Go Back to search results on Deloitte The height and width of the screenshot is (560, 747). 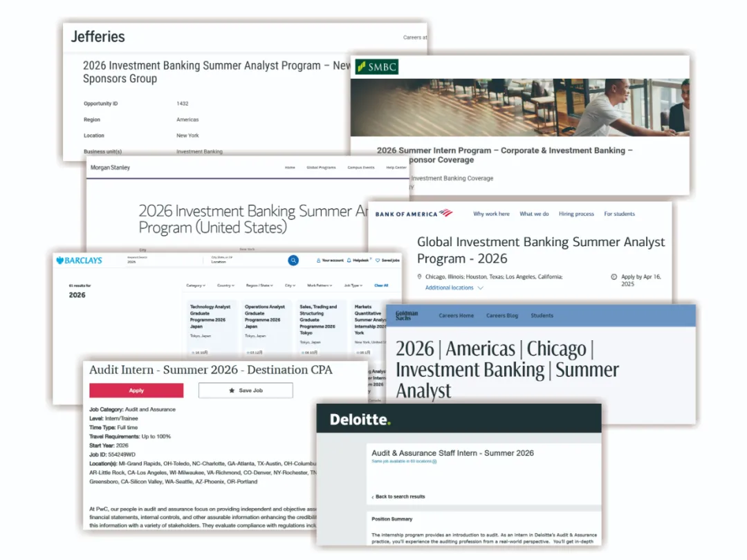(398, 496)
